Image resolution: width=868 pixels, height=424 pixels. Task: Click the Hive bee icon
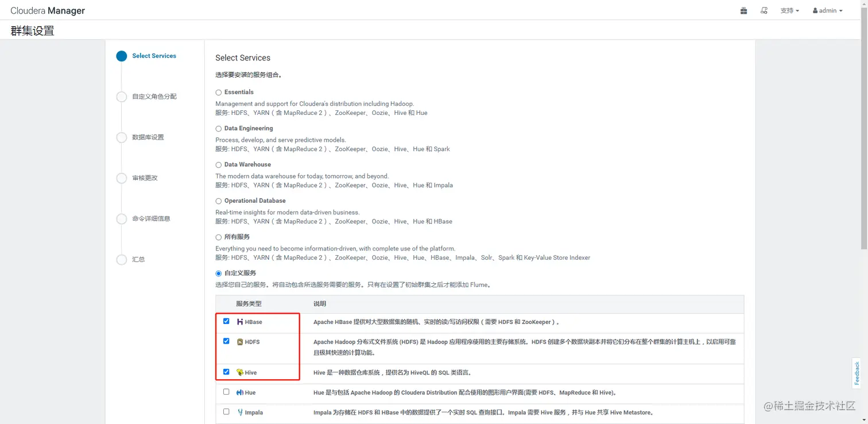point(240,372)
